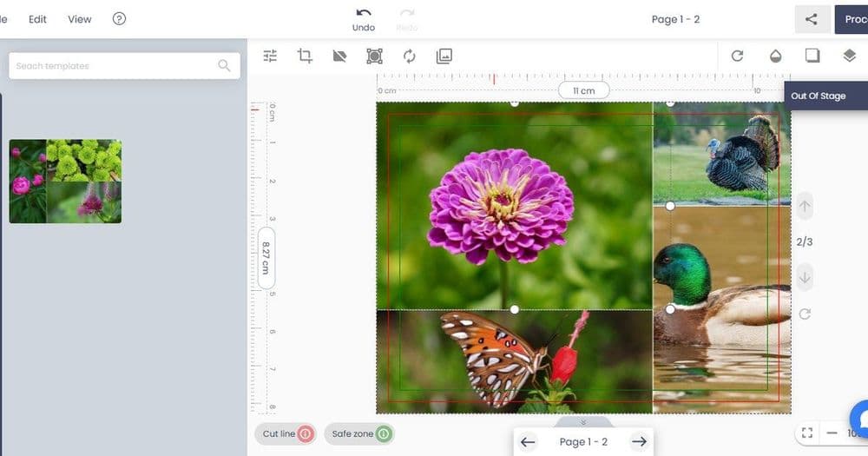Viewport: 868px width, 456px height.
Task: Click the reset rotation icon below layer arrows
Action: [x=805, y=314]
